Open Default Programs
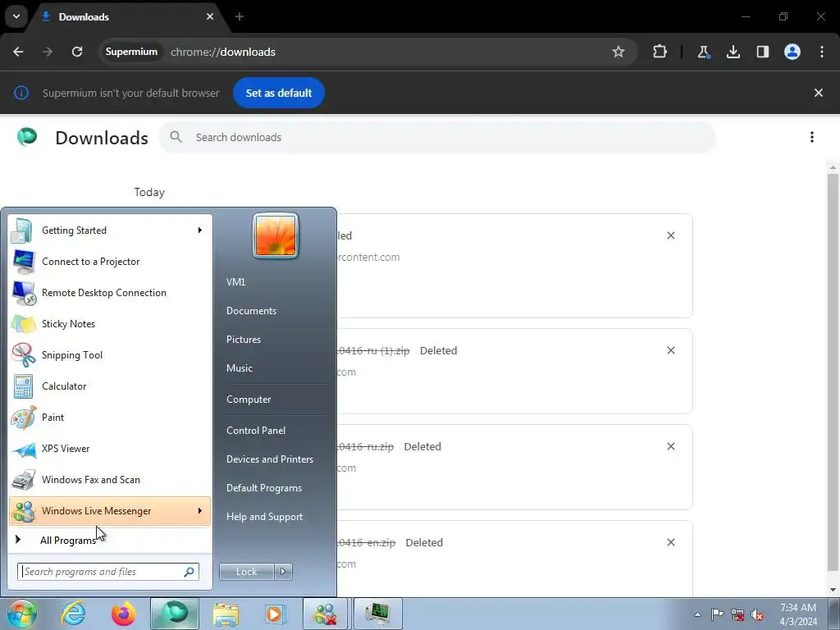This screenshot has height=630, width=840. (x=263, y=488)
